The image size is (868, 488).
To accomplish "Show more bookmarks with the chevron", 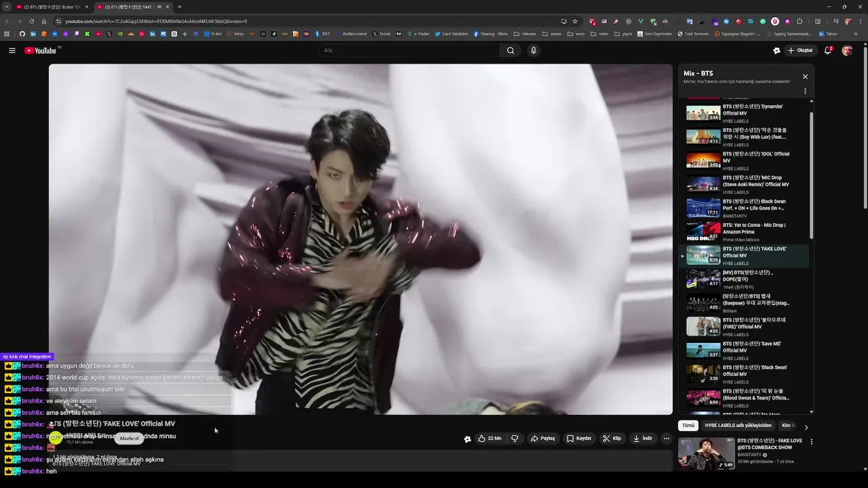I will tap(856, 34).
